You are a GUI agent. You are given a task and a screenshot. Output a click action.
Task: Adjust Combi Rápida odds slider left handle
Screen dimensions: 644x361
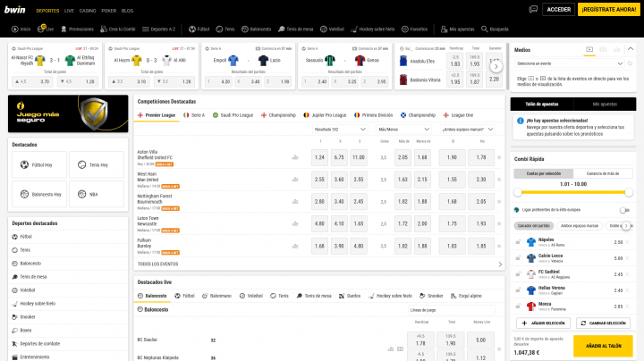(518, 192)
